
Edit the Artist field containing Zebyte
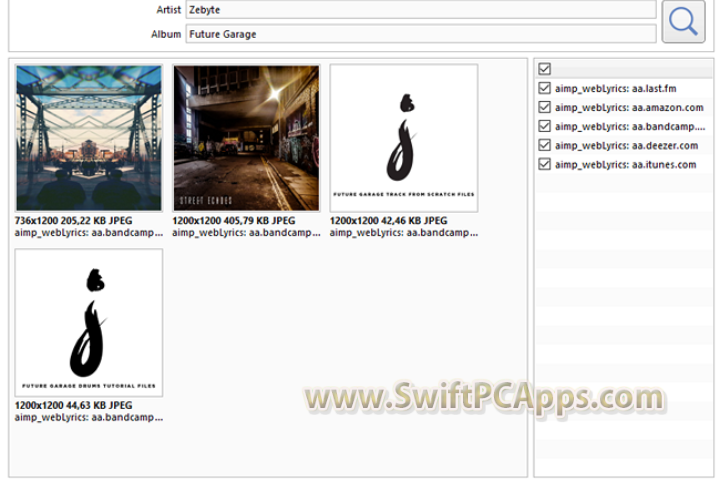(x=421, y=10)
